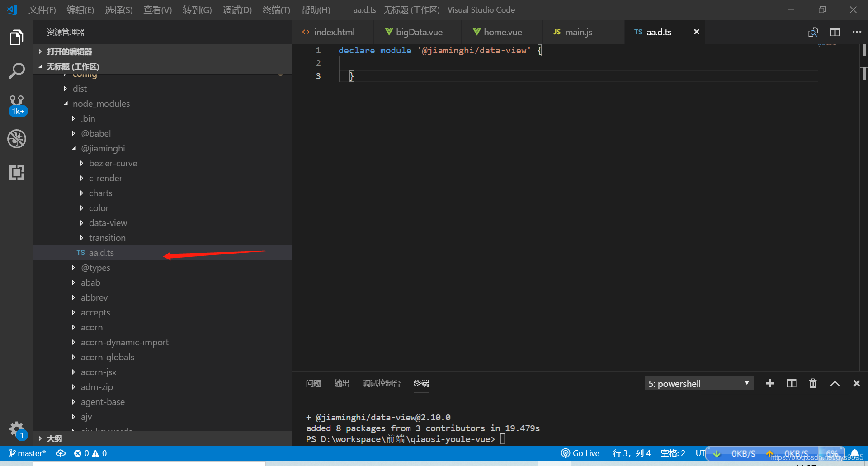Open notifications bell in status bar
The image size is (868, 466).
coord(854,453)
